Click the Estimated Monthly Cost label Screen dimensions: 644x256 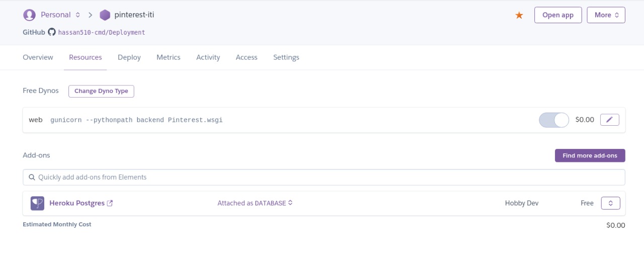[57, 224]
